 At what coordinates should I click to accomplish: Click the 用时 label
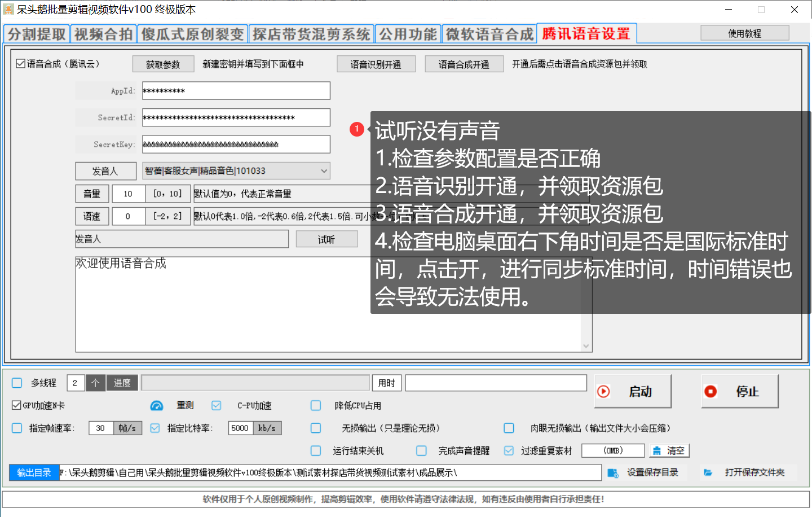click(386, 383)
